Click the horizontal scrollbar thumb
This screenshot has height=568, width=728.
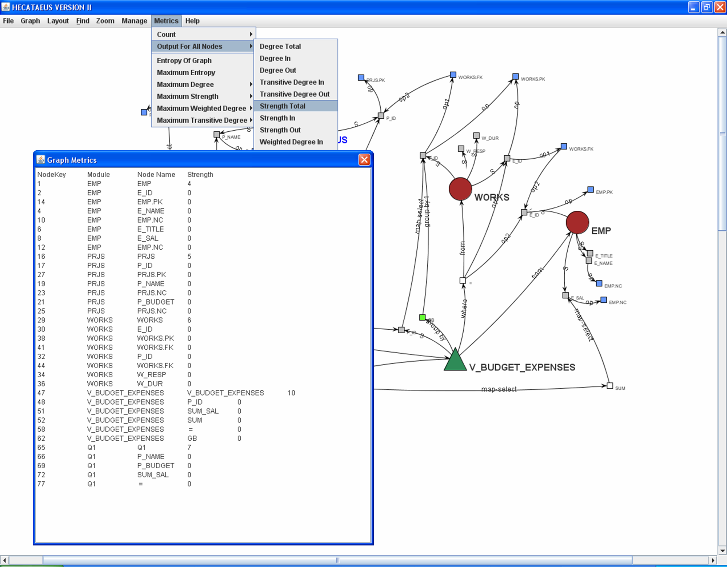point(337,560)
